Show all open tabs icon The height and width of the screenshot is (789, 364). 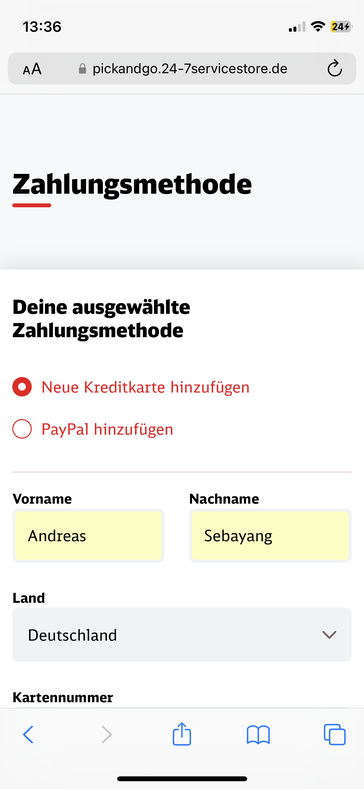[x=335, y=735]
